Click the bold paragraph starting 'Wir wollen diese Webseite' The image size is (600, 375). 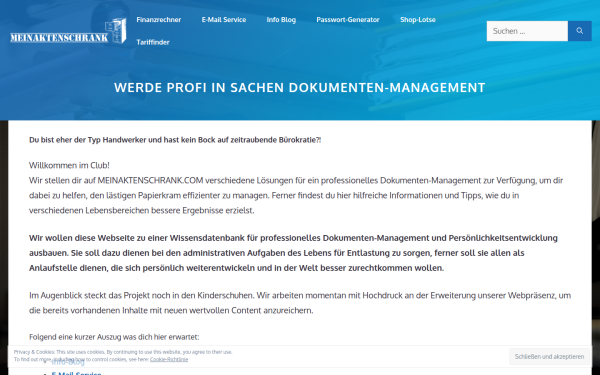coord(293,253)
